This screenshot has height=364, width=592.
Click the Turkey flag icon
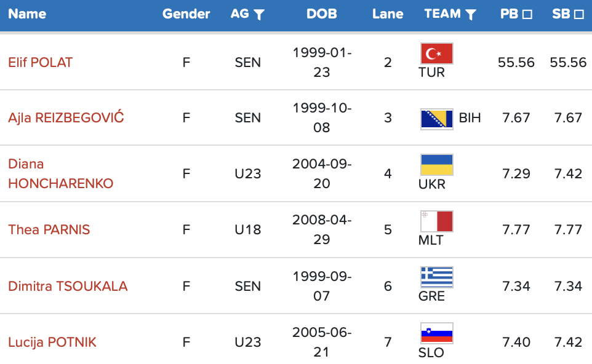point(436,53)
